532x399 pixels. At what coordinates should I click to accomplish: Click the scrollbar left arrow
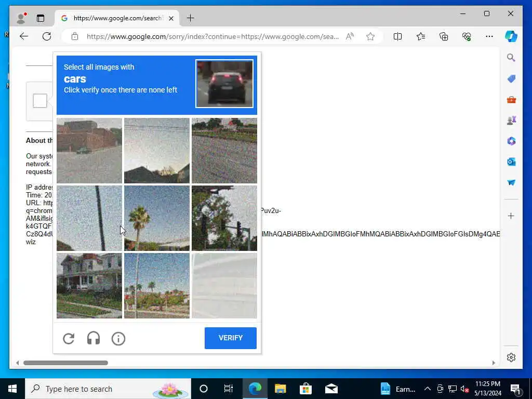click(18, 363)
